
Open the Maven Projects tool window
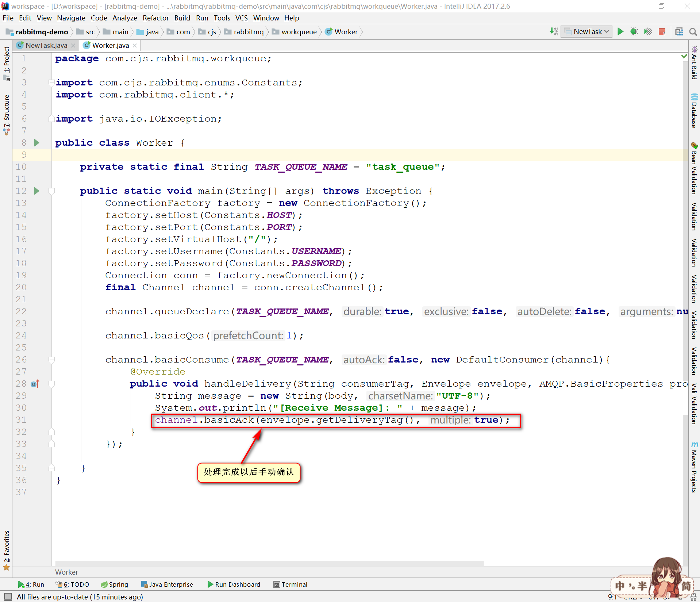click(x=694, y=467)
